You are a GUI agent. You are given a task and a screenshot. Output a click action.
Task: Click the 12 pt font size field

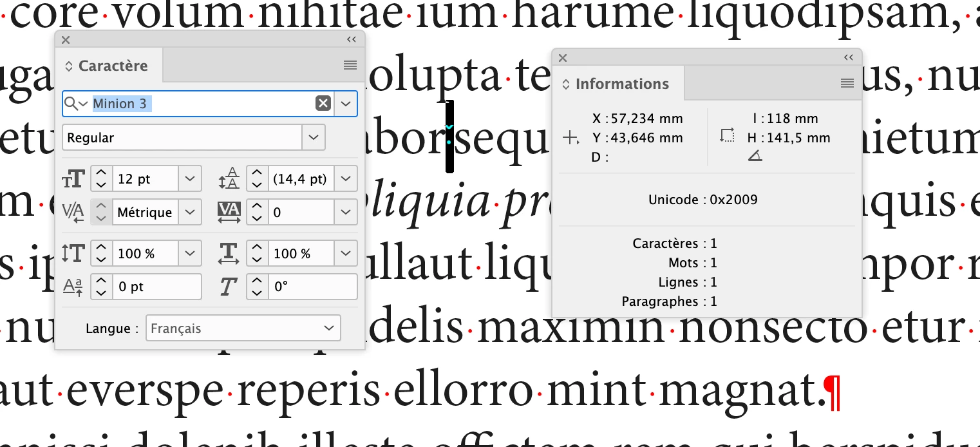coord(146,179)
